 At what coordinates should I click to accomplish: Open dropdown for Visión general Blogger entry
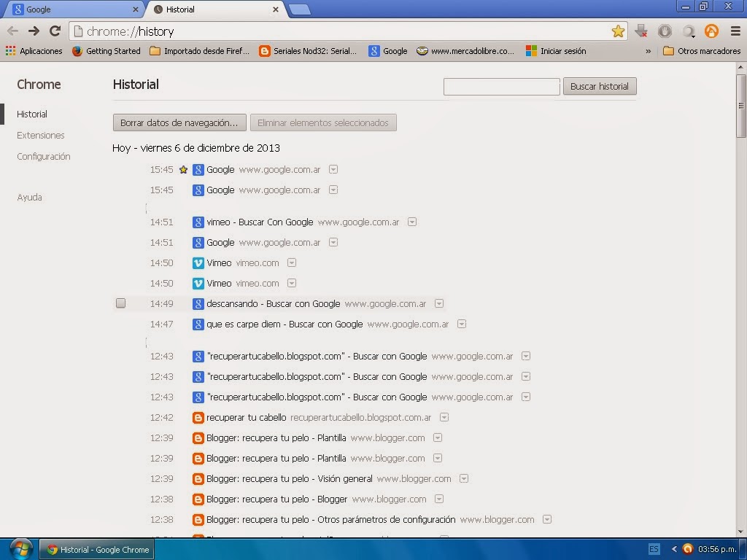464,478
